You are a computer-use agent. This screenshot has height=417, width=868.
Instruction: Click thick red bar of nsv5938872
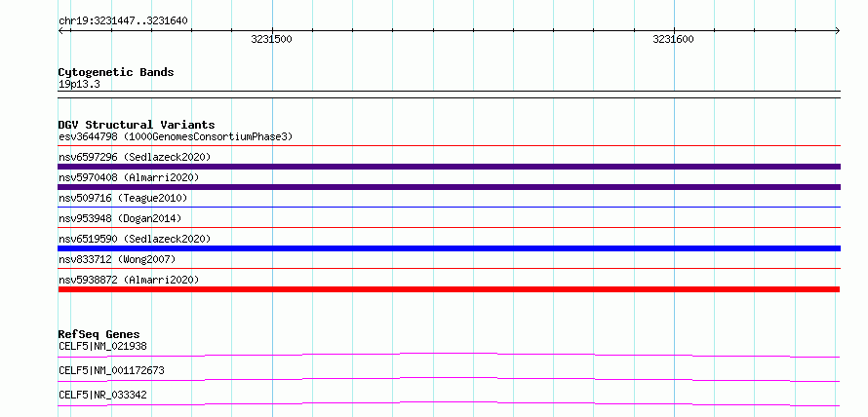click(449, 289)
